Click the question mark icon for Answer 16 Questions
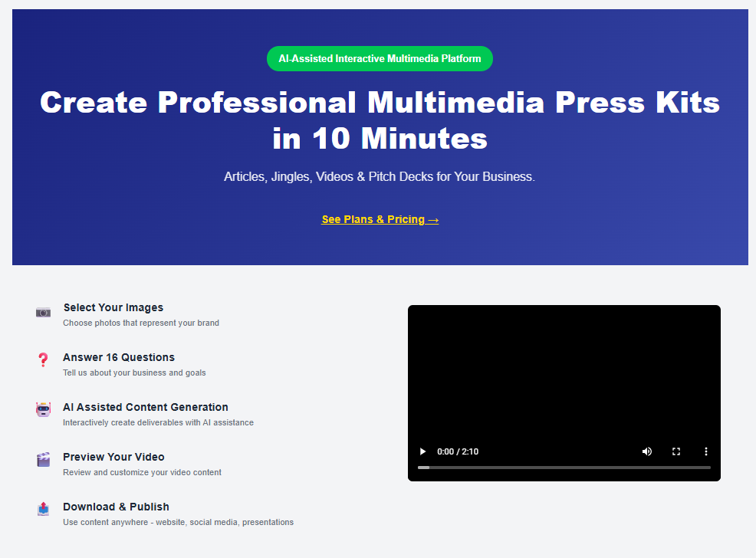The image size is (756, 558). pyautogui.click(x=43, y=360)
